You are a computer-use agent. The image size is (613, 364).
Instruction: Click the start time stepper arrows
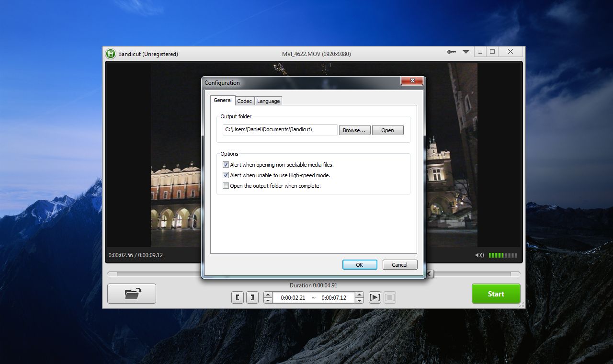point(268,297)
